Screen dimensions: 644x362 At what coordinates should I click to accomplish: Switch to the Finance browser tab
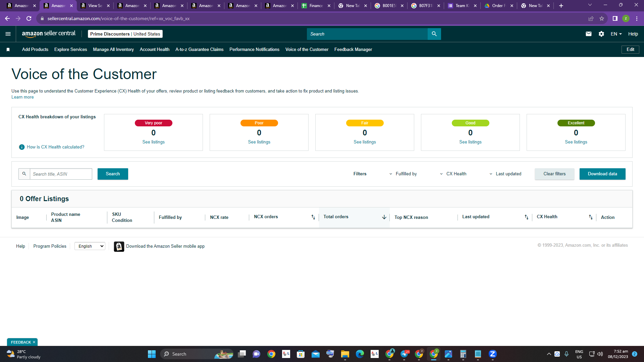click(x=316, y=6)
